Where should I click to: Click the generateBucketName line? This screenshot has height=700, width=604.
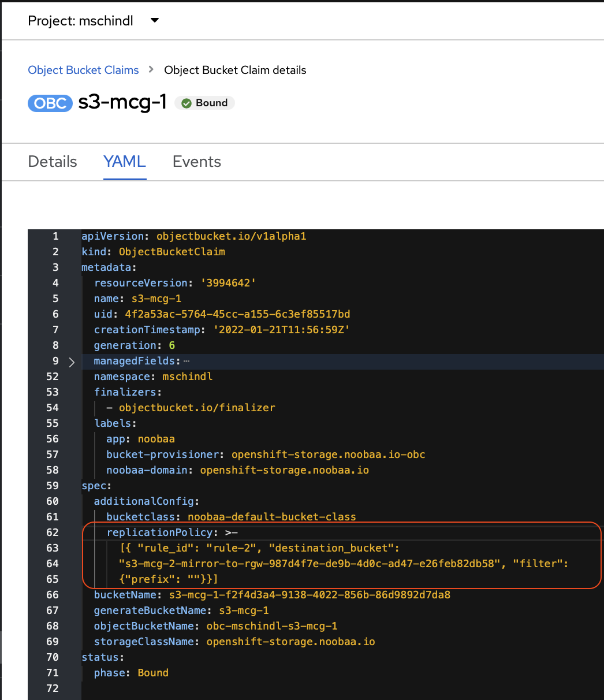(x=181, y=610)
